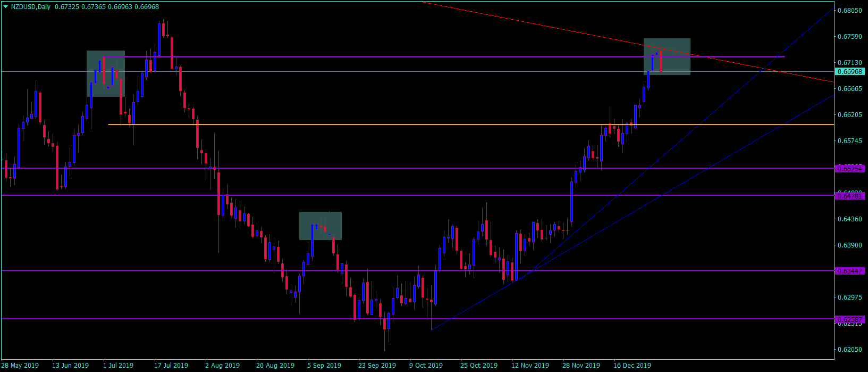The width and height of the screenshot is (868, 372).
Task: Click the 13 Jun 2019 date label
Action: click(x=70, y=366)
